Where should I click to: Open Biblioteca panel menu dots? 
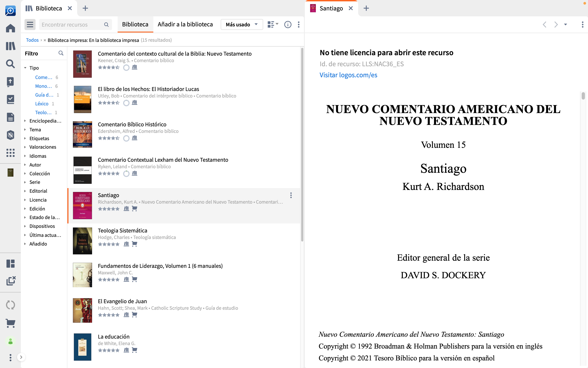pos(299,25)
